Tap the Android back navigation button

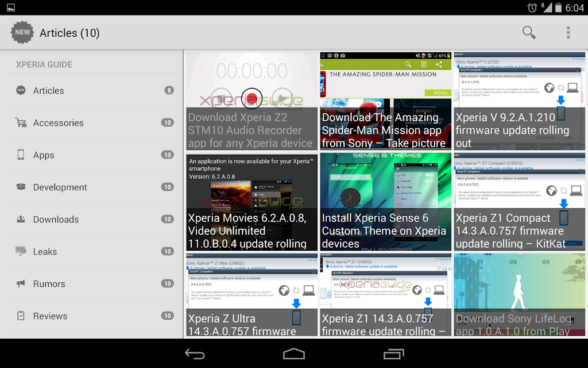(195, 354)
